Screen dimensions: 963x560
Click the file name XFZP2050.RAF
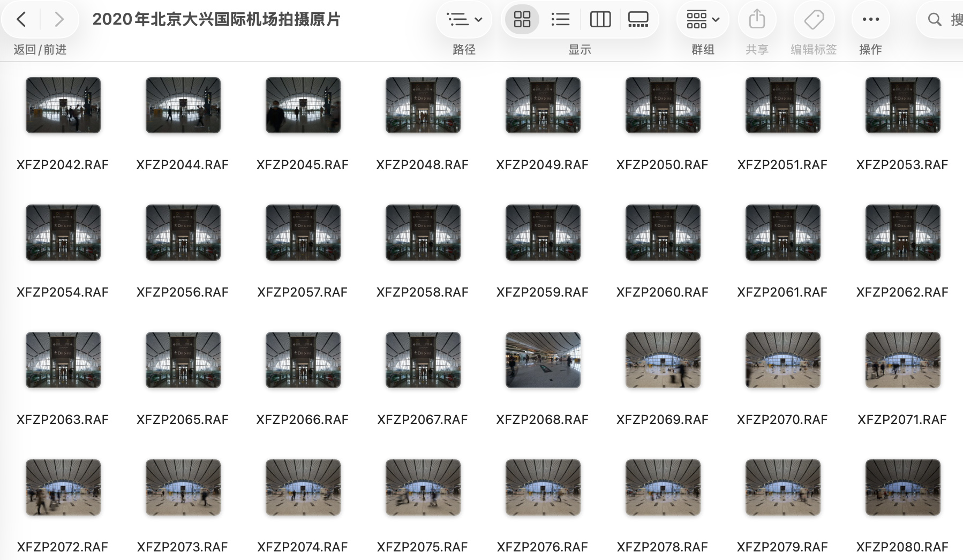tap(663, 165)
